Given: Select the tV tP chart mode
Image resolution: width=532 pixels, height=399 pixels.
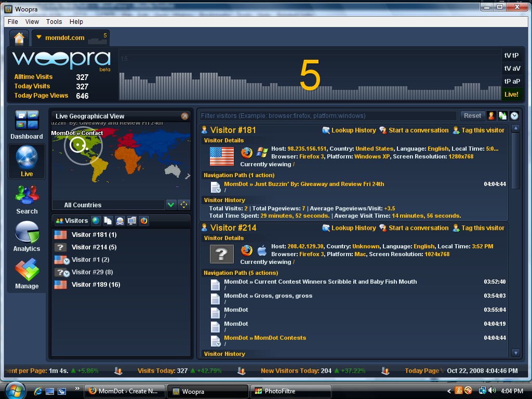Looking at the screenshot, I should coord(511,55).
